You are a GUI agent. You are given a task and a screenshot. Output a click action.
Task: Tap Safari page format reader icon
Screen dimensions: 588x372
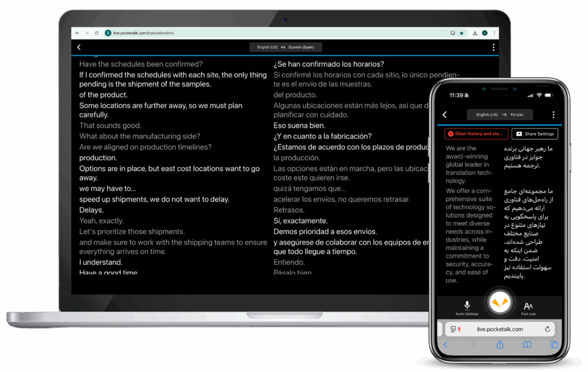click(x=454, y=329)
